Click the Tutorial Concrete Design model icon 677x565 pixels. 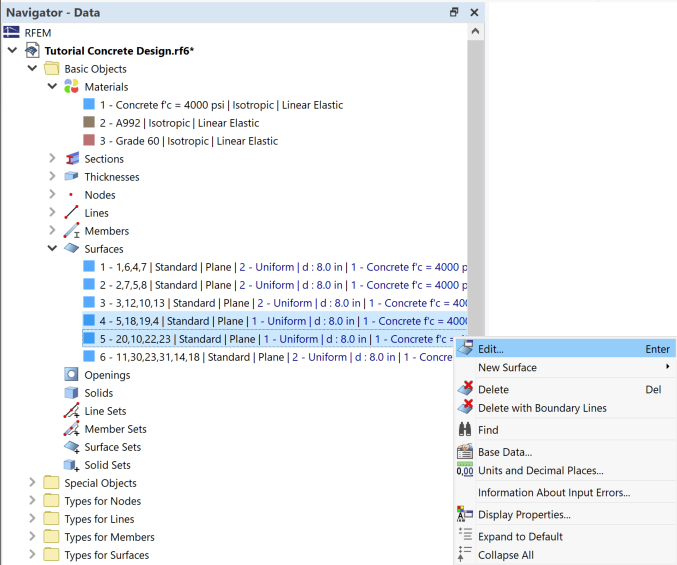[x=32, y=51]
